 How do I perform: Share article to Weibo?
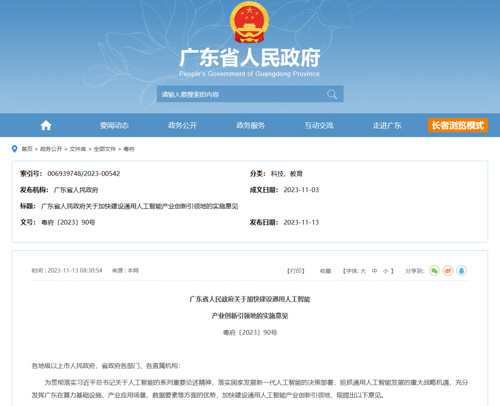click(x=448, y=271)
